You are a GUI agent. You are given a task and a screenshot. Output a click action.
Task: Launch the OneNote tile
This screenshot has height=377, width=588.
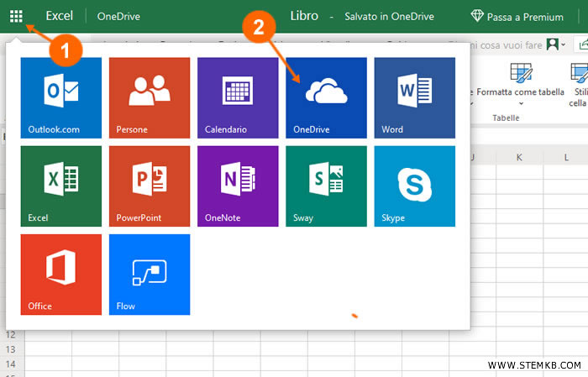coord(238,186)
